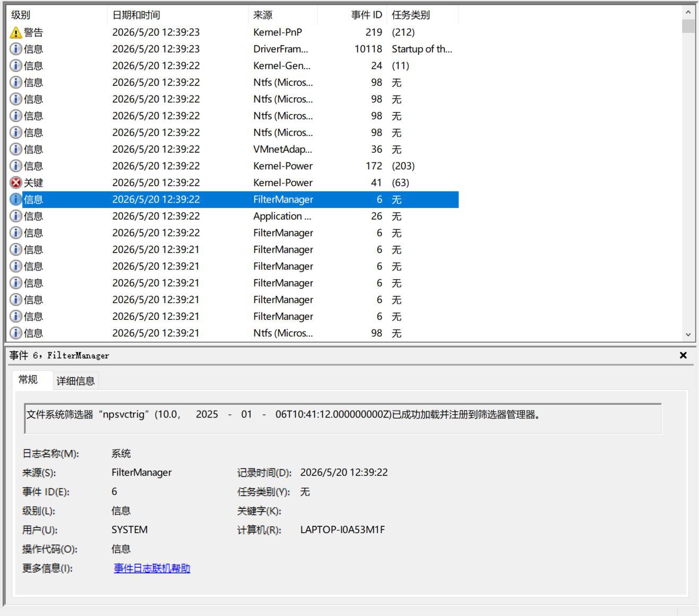Viewport: 699px width, 616px height.
Task: Click the info icon in the Kernel-Gen... row
Action: tap(16, 66)
